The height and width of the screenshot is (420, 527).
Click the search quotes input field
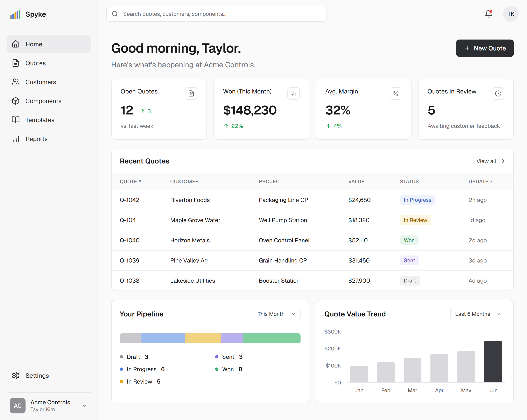click(x=216, y=14)
